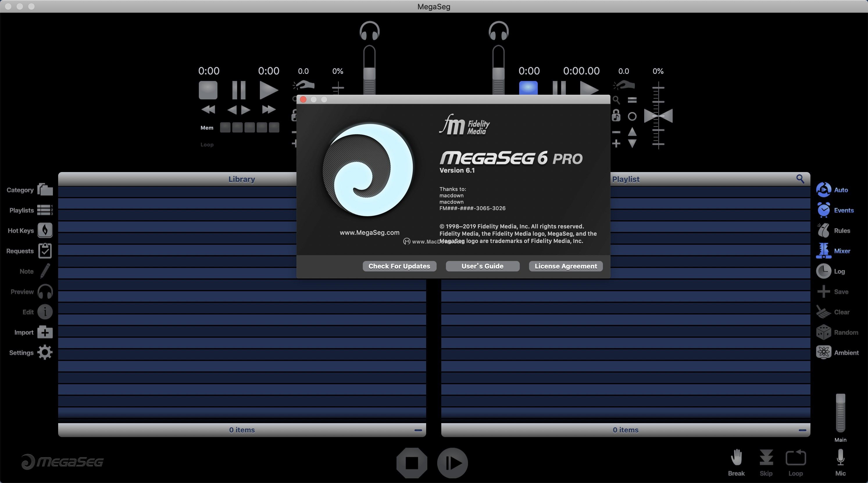Click the Playlist search magnifier icon
Image resolution: width=868 pixels, height=483 pixels.
(x=800, y=179)
